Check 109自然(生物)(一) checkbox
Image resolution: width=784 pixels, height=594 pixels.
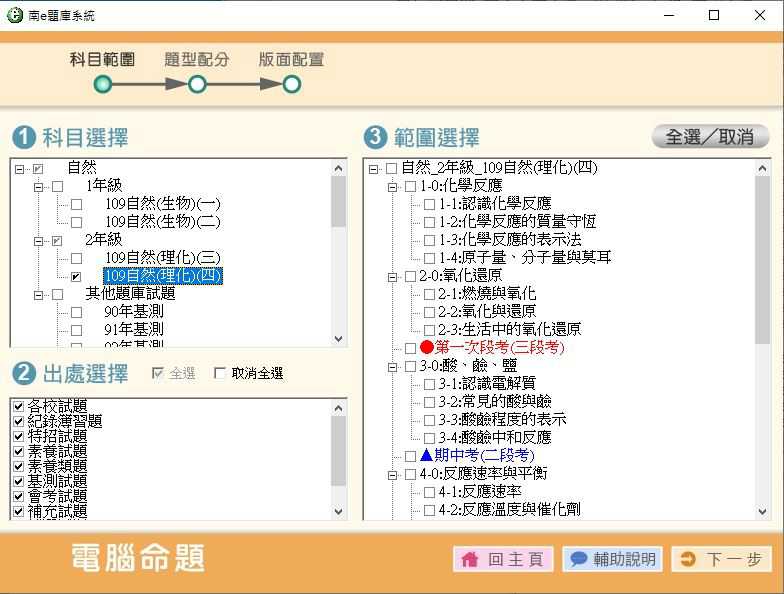tap(76, 204)
